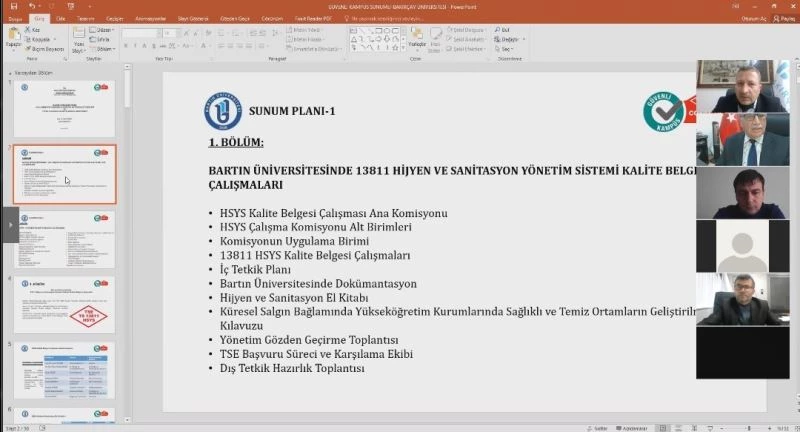Expand the Düzen (Layout) dropdown
800x432 pixels.
coord(103,31)
